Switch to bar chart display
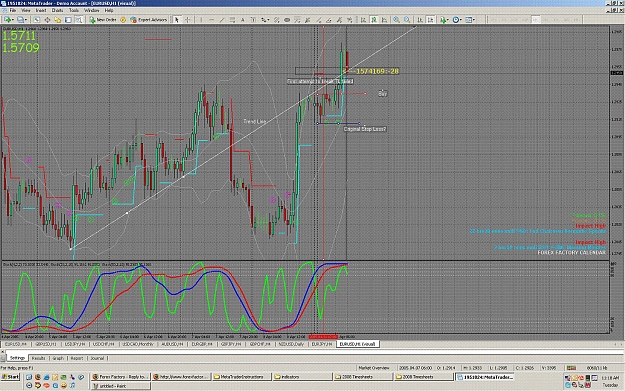Screen dimensions: 625x391 [364, 20]
